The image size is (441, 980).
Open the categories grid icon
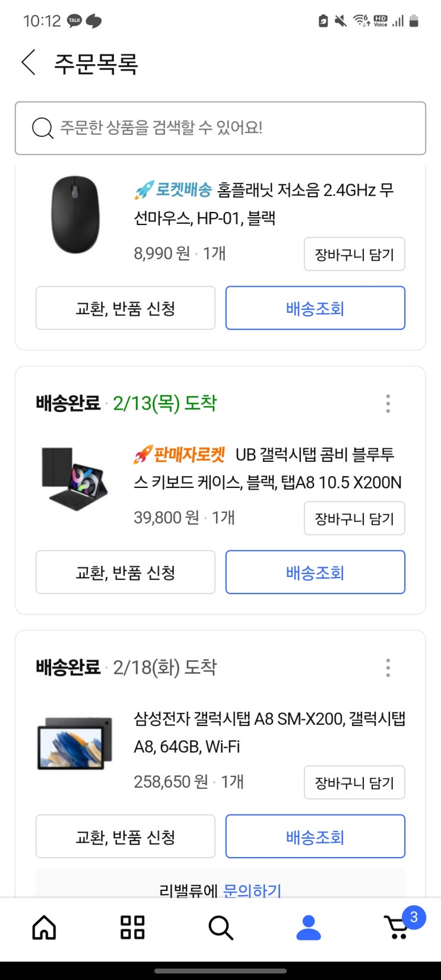click(132, 927)
